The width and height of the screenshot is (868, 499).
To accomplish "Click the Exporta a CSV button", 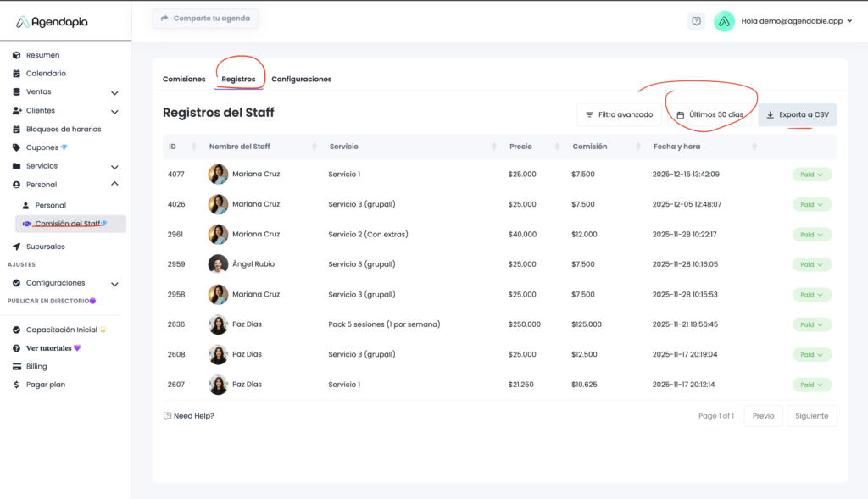I will point(797,114).
